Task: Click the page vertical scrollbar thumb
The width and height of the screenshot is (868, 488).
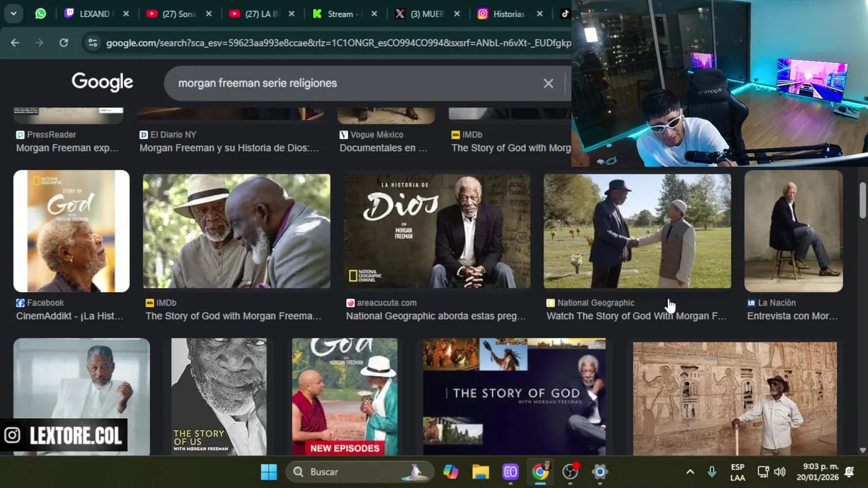Action: pos(863,200)
